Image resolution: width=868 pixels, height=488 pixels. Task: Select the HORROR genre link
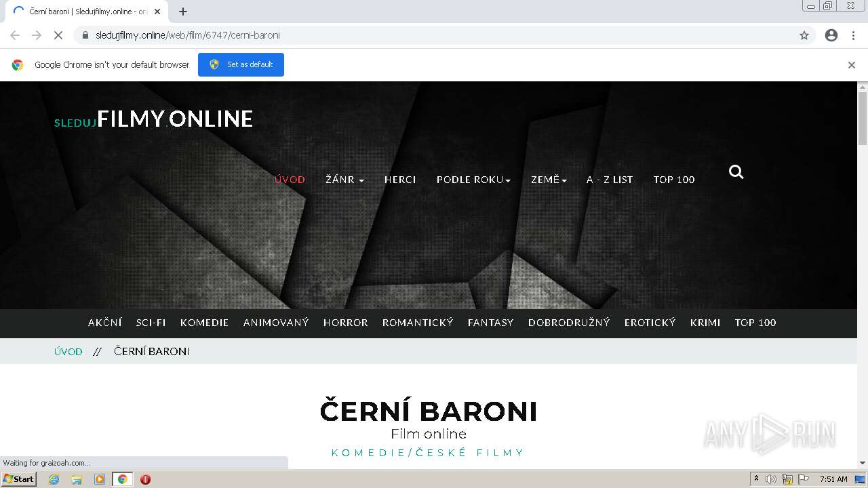coord(346,323)
